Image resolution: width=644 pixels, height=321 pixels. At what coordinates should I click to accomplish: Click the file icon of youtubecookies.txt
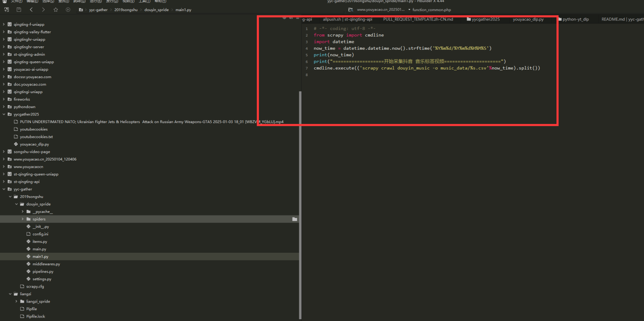[x=16, y=136]
